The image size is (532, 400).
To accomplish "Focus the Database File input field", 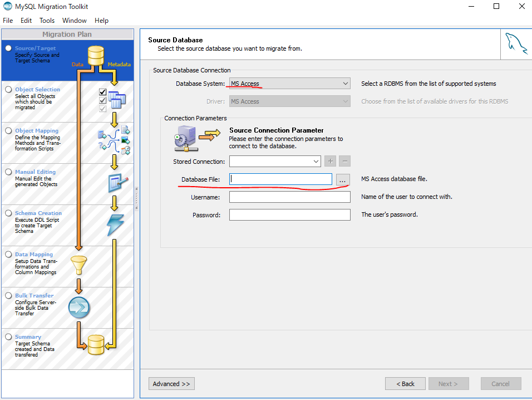I will [280, 179].
